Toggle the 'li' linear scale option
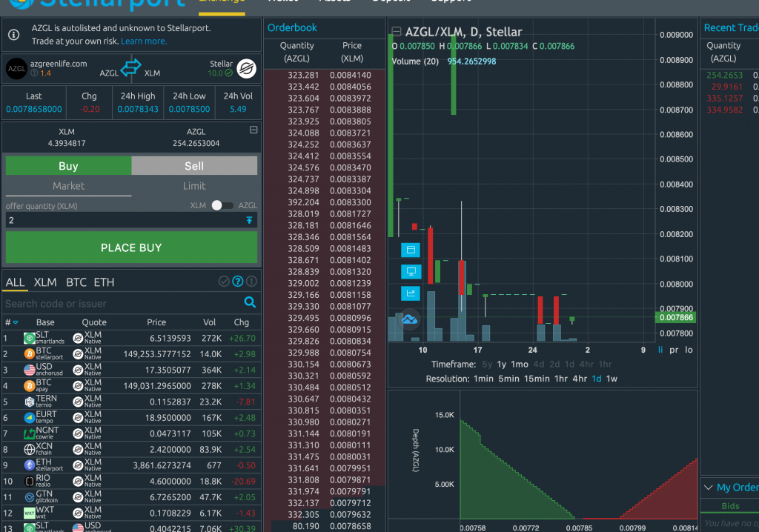Image resolution: width=759 pixels, height=532 pixels. click(660, 350)
